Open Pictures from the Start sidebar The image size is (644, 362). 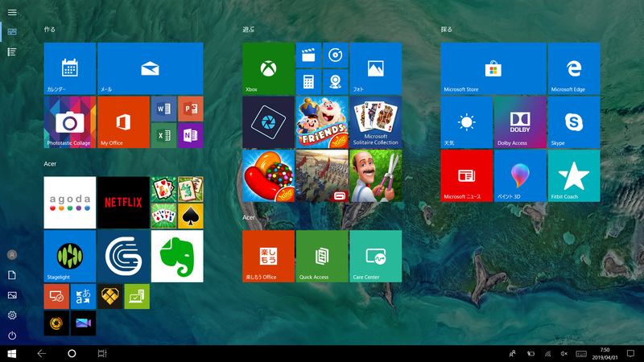[x=12, y=295]
